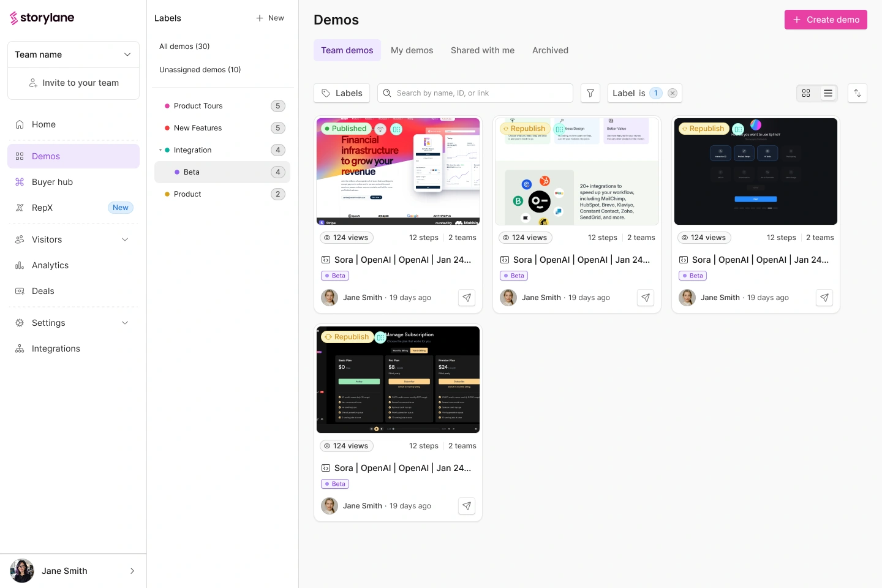Switch to the My demos tab
This screenshot has height=588, width=882.
(412, 50)
